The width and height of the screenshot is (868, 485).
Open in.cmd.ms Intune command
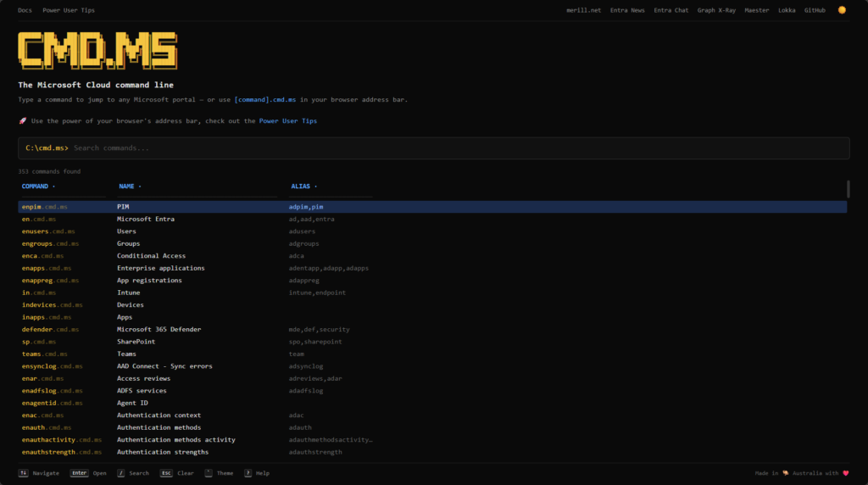coord(39,293)
